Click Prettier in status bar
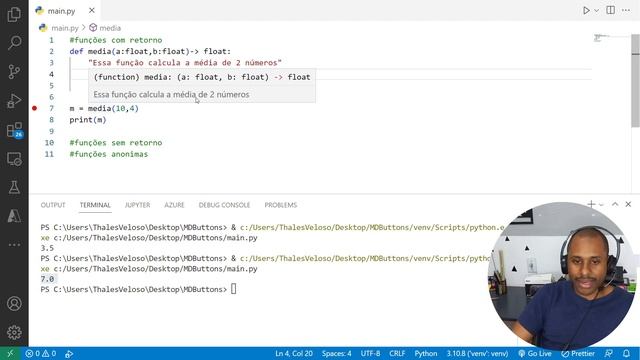 point(578,353)
